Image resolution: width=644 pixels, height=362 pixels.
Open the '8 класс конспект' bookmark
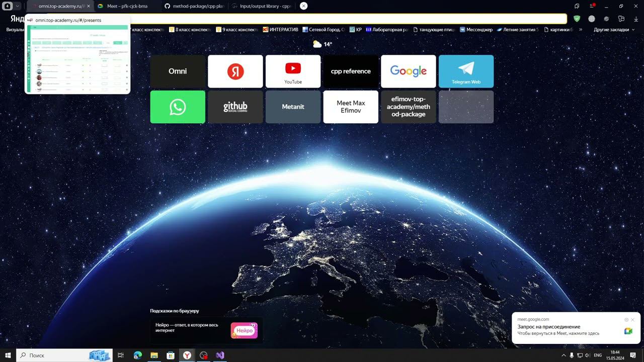coord(190,30)
